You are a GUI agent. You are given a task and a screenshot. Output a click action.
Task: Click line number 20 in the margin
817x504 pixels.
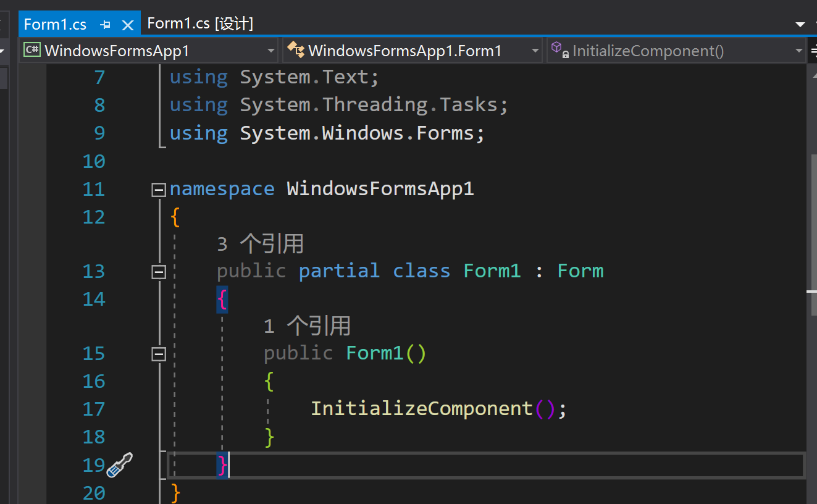[x=94, y=493]
